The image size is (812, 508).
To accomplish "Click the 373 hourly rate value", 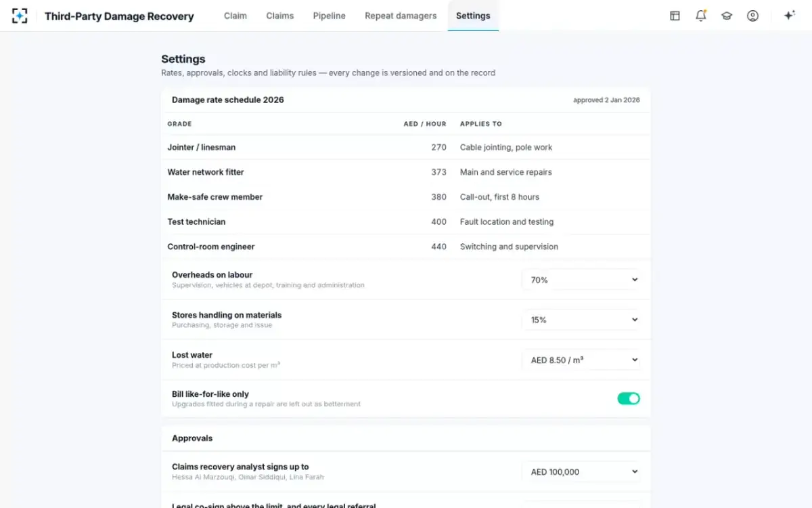I will pos(438,172).
